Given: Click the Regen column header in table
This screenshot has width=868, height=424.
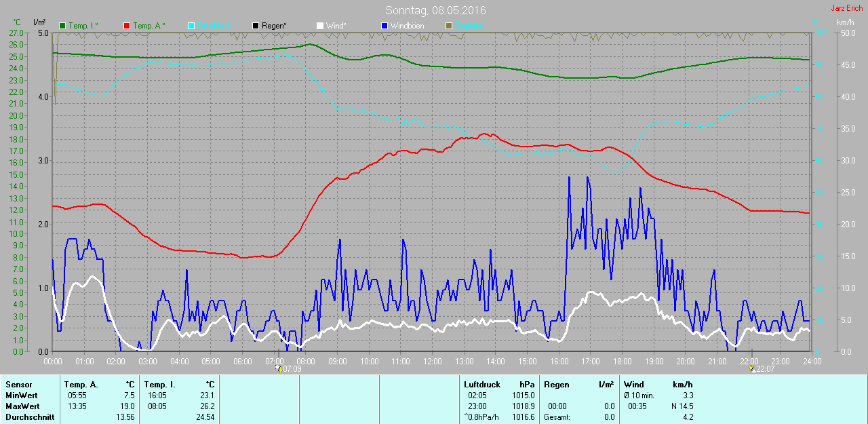Looking at the screenshot, I should click(557, 385).
